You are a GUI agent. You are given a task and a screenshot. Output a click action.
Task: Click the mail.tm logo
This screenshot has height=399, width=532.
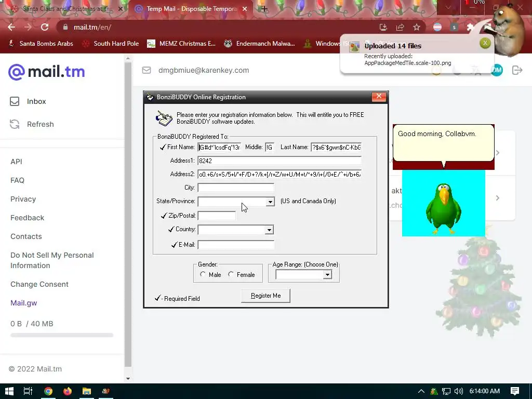46,72
